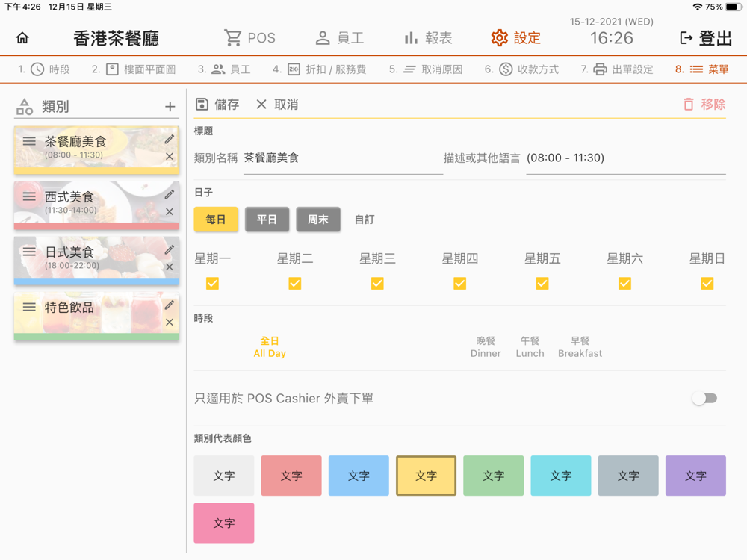Viewport: 747px width, 560px height.
Task: Open step 3 員工 tab
Action: tap(224, 69)
